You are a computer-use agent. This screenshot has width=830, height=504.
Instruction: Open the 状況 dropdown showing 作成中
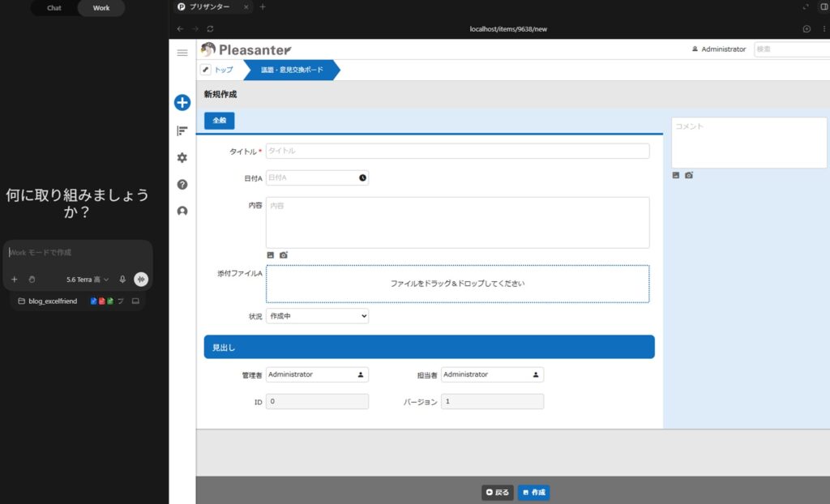pos(317,316)
